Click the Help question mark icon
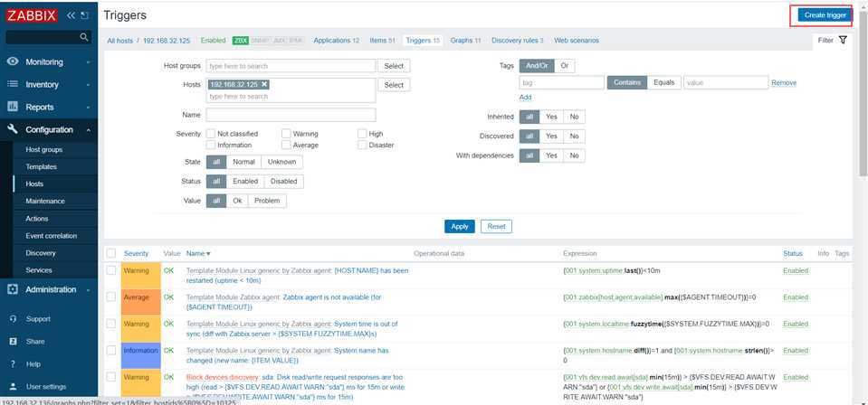The width and height of the screenshot is (868, 405). [x=14, y=364]
